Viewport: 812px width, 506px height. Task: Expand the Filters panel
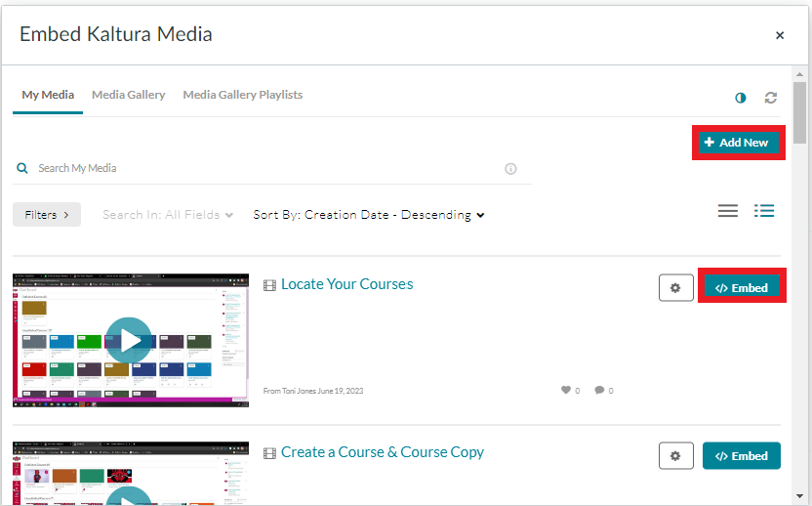(47, 215)
